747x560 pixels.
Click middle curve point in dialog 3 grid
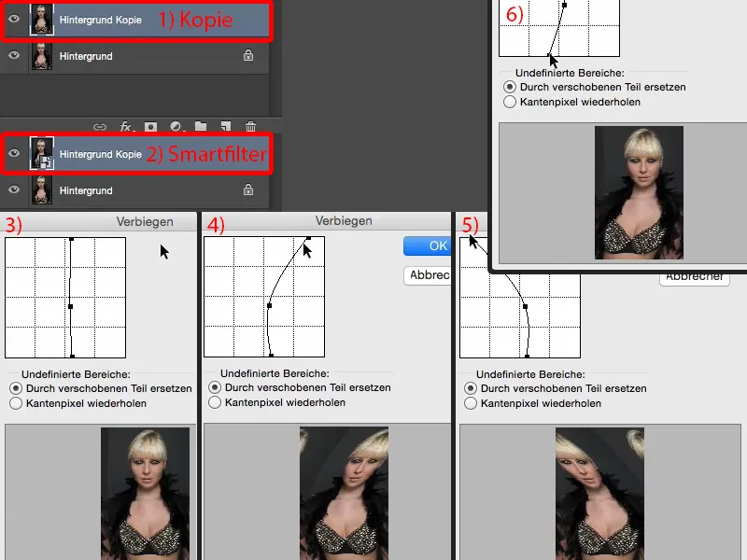coord(71,307)
